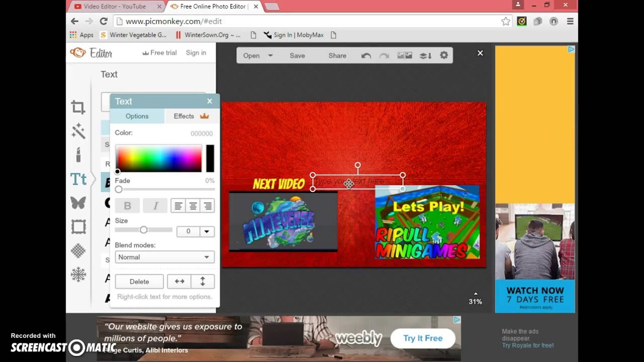Open the snowflake Themes tool
This screenshot has width=644, height=362.
78,275
